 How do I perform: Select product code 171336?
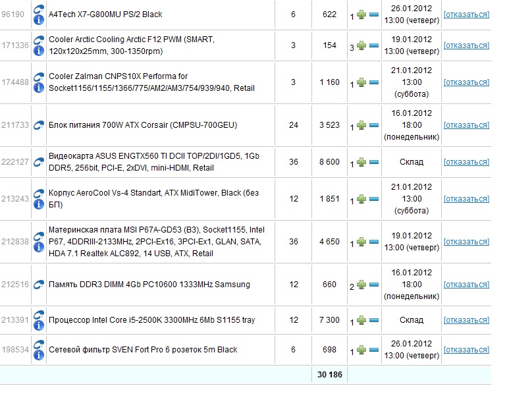[15, 45]
